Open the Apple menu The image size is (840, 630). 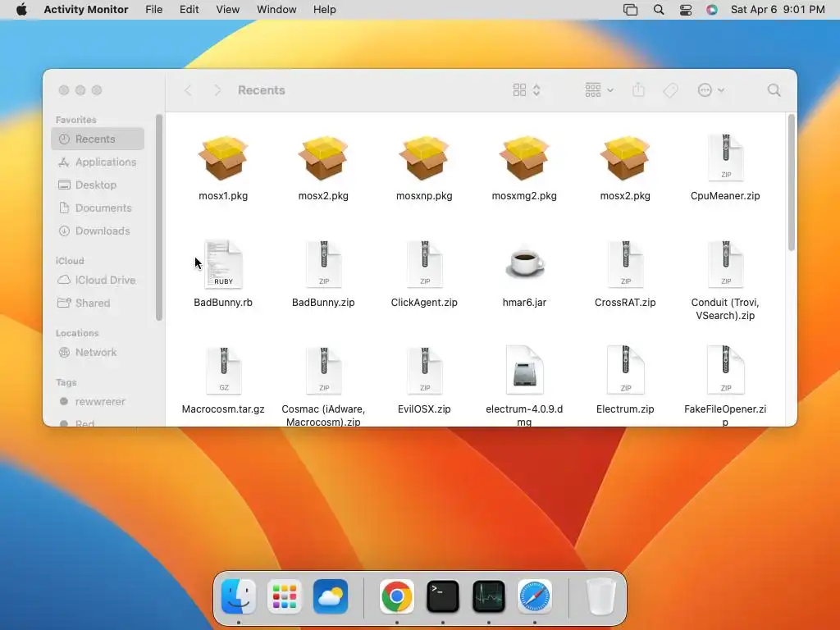[21, 10]
